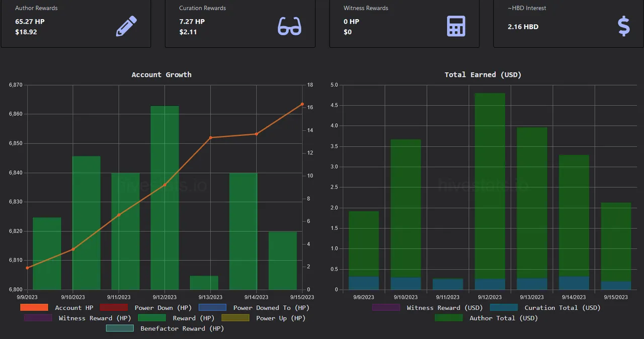
Task: Click the 9/11/2023 curation bar in Total Earned
Action: (448, 284)
